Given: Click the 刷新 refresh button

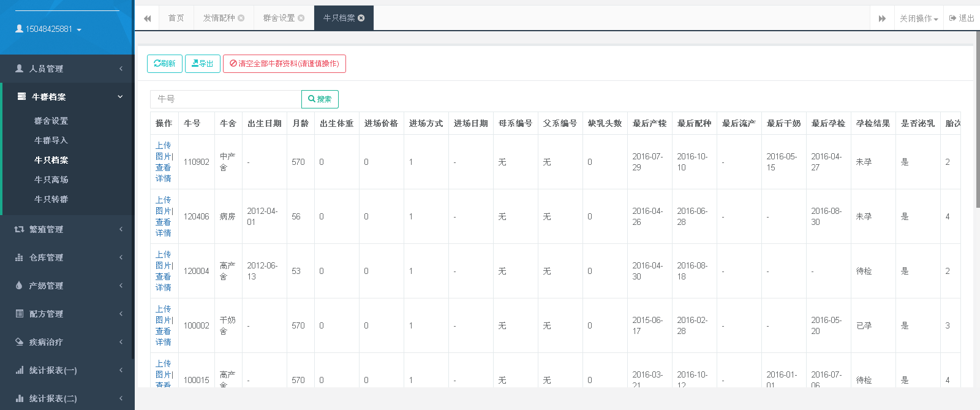Looking at the screenshot, I should coord(165,64).
